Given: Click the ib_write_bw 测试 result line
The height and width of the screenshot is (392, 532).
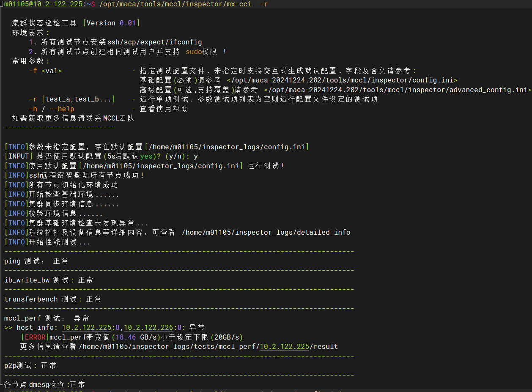Looking at the screenshot, I should coord(49,280).
